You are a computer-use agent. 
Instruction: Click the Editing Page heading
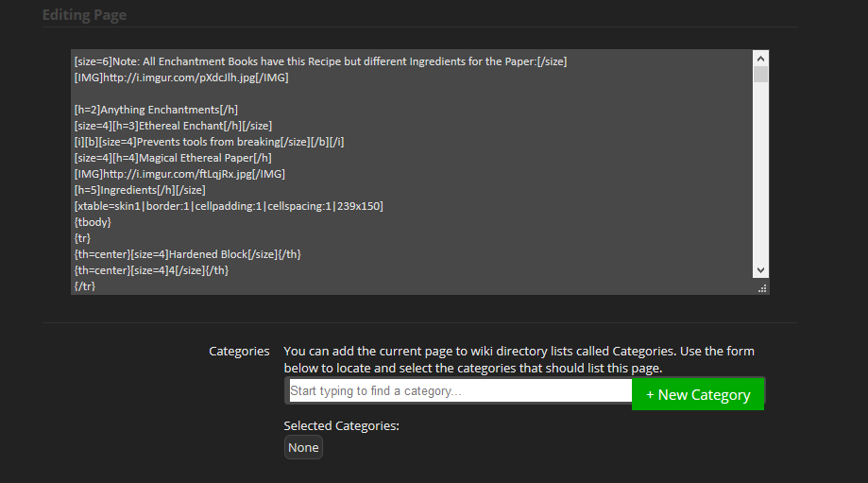point(85,15)
